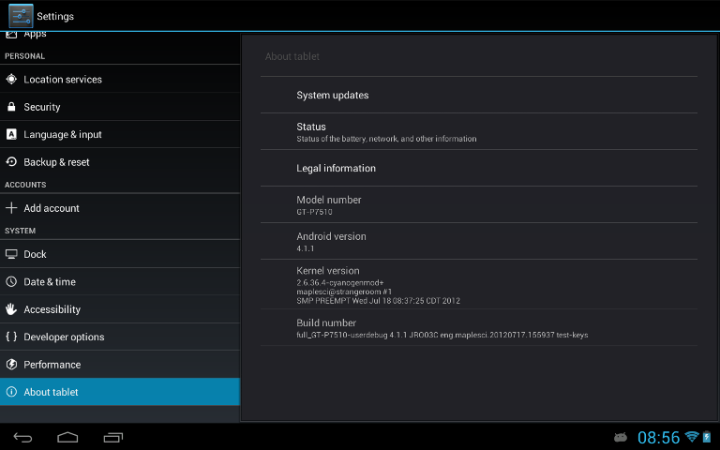Click the Language & input letter icon
The width and height of the screenshot is (720, 450).
pyautogui.click(x=11, y=134)
